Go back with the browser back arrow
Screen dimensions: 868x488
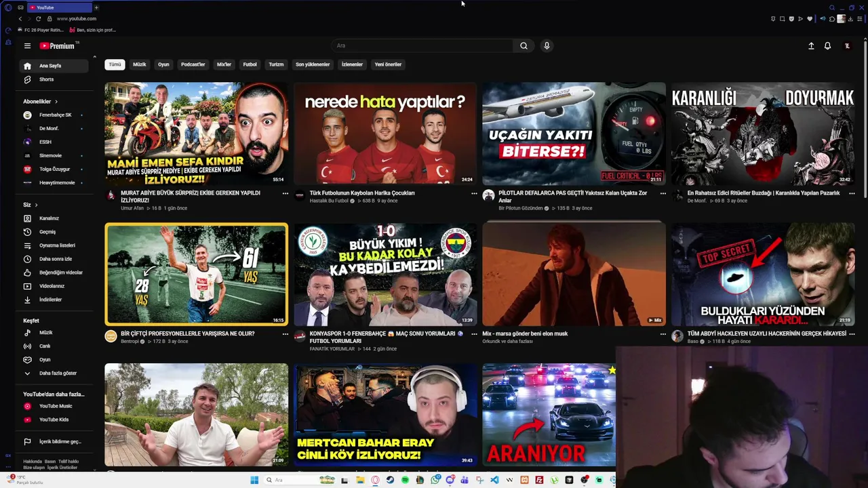(x=20, y=19)
